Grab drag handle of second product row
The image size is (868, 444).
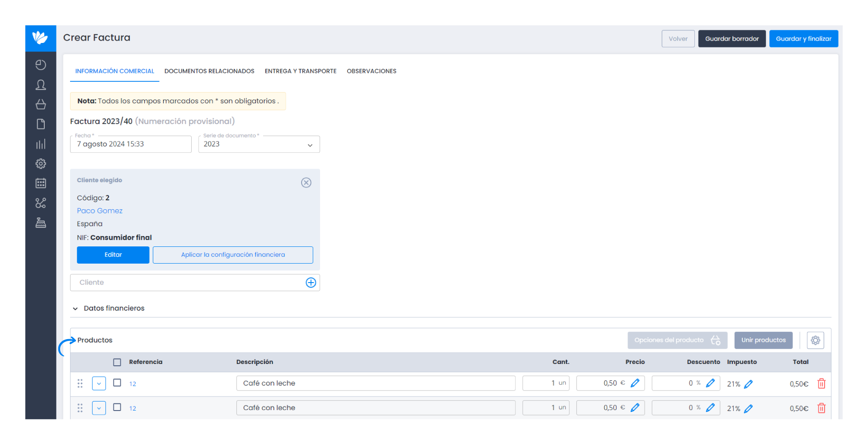click(80, 408)
